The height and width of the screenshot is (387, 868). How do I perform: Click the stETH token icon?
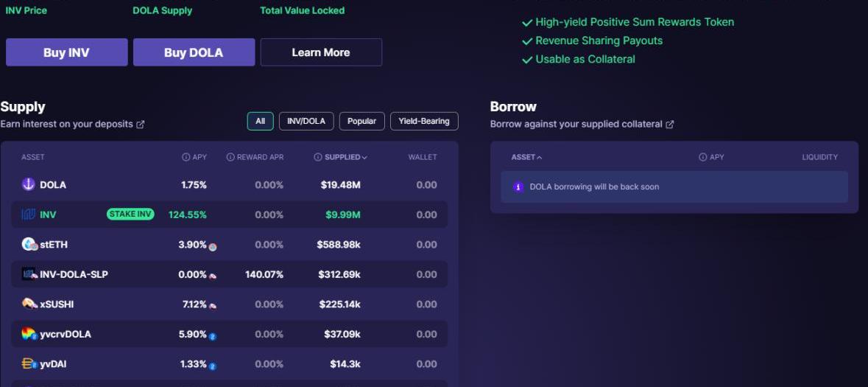[29, 244]
